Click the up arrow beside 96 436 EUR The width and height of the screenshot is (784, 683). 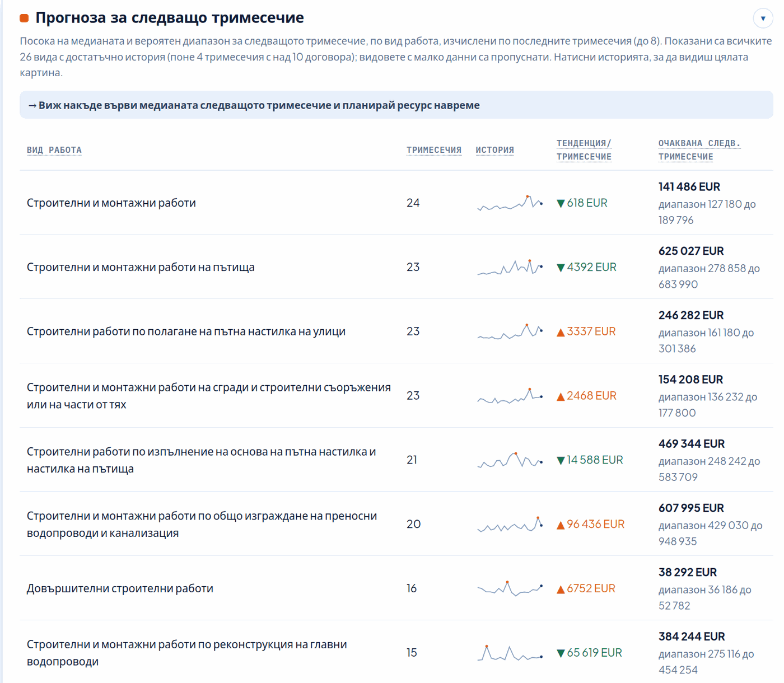pos(561,525)
